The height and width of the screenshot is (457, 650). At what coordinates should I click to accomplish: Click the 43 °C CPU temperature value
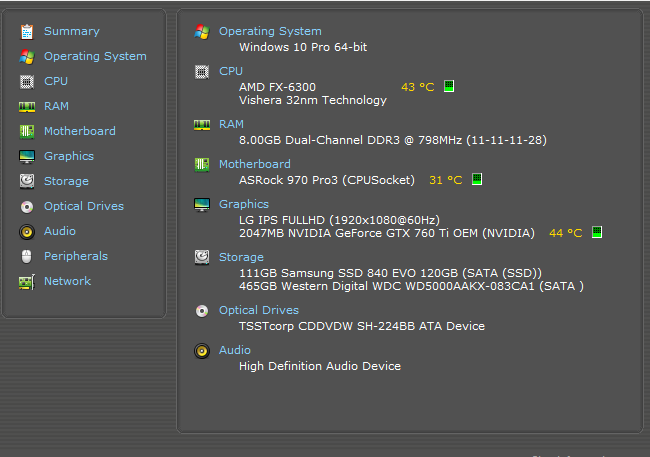pos(417,87)
